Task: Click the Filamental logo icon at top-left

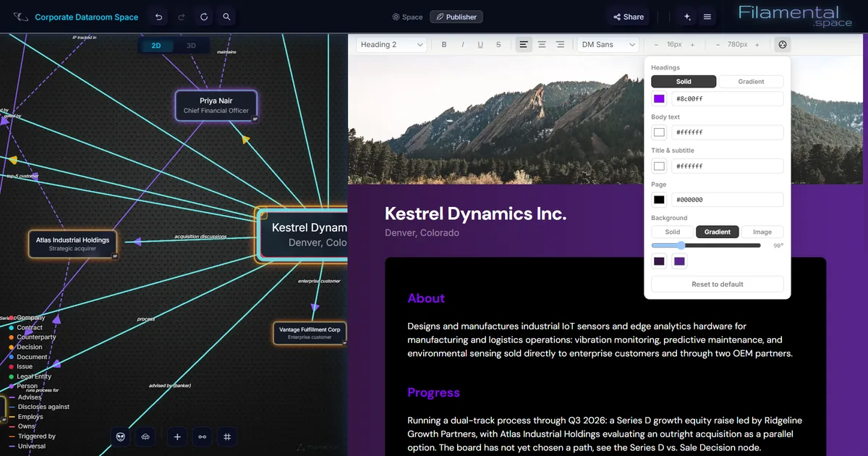Action: point(21,17)
